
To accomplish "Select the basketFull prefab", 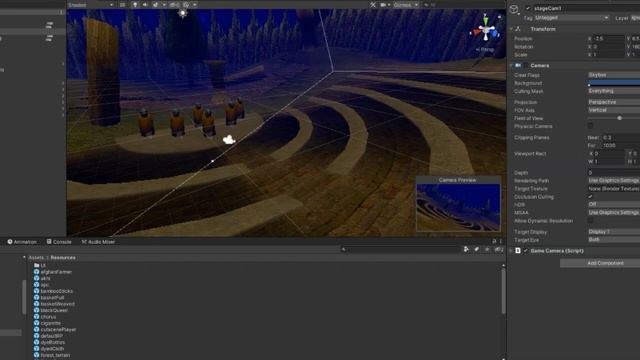I will pyautogui.click(x=49, y=298).
